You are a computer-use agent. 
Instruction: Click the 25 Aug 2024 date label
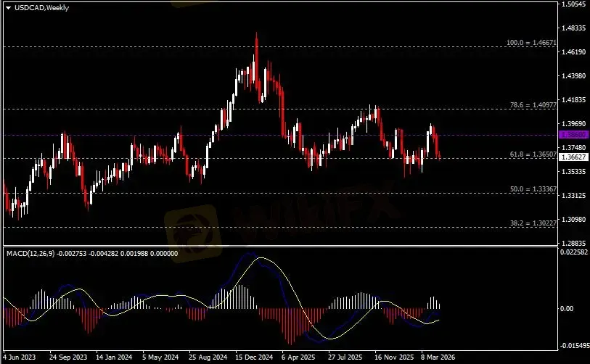[208, 357]
